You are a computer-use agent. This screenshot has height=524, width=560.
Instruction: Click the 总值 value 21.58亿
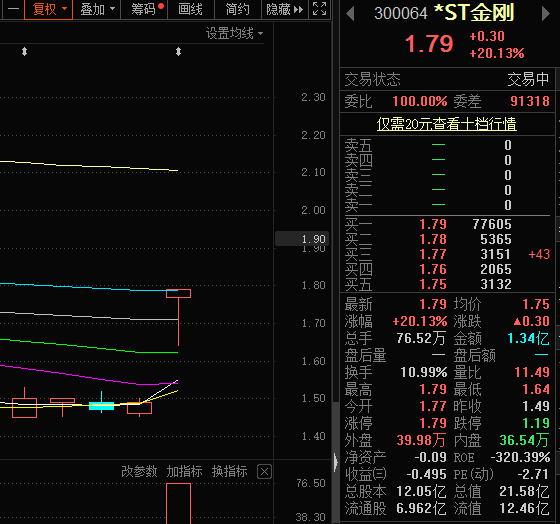[x=524, y=491]
